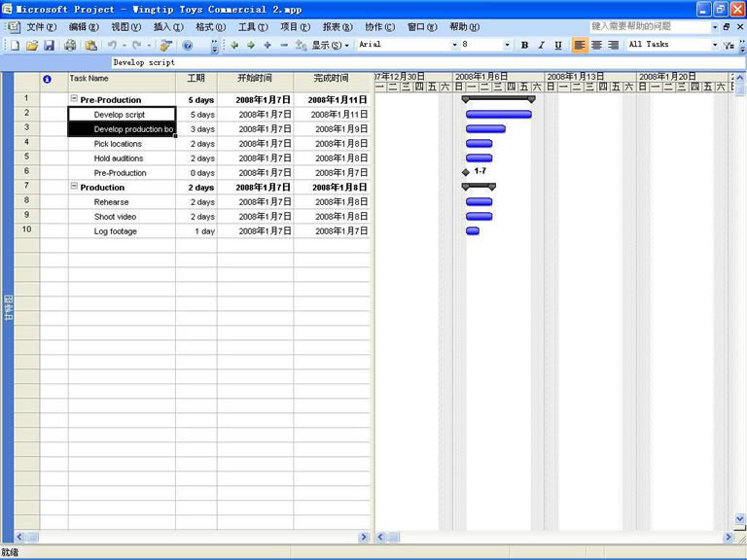
Task: Open the Undo history dropdown arrow
Action: pos(124,46)
